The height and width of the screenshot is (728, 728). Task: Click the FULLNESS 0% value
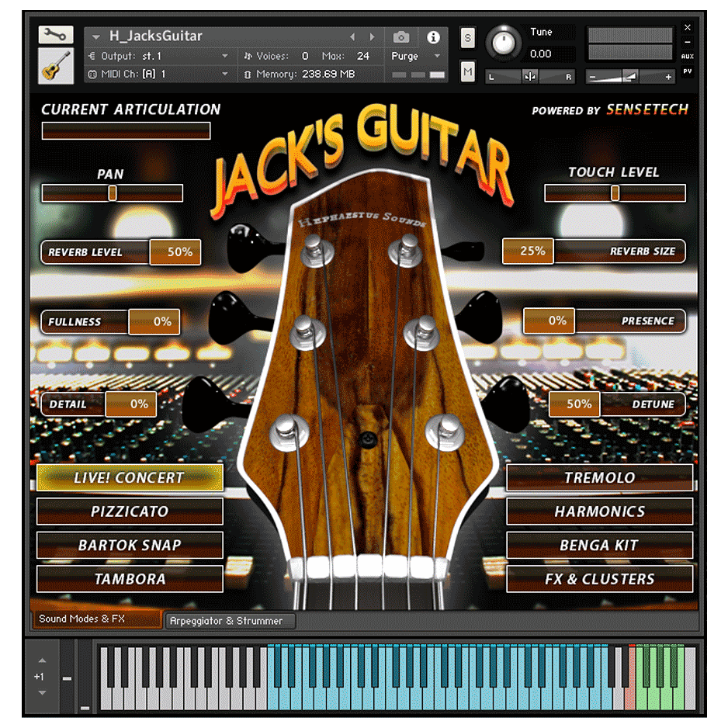154,322
